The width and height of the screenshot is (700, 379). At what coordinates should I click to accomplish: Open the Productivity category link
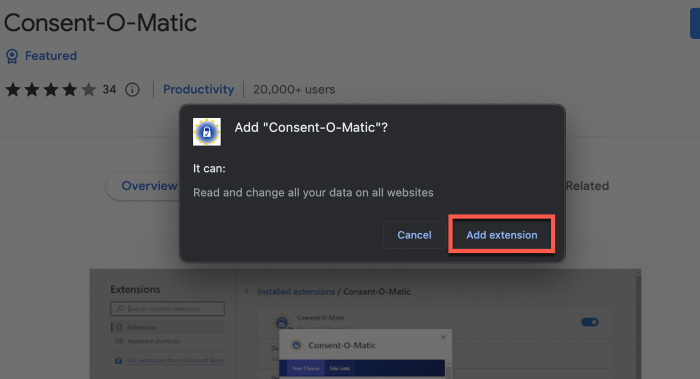click(198, 89)
